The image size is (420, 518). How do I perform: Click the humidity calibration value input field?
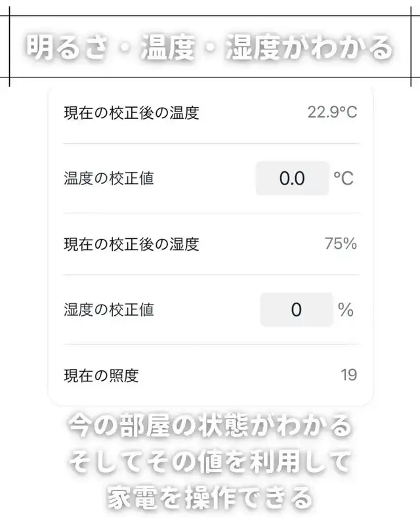[297, 309]
